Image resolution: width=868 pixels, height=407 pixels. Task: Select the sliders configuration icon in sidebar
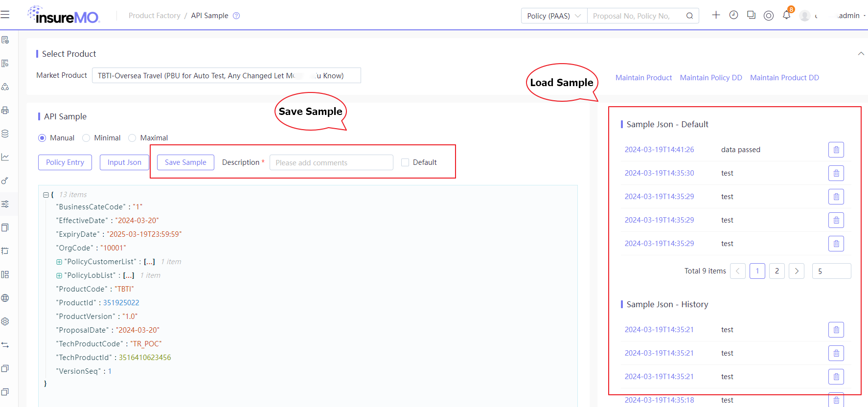[x=5, y=204]
